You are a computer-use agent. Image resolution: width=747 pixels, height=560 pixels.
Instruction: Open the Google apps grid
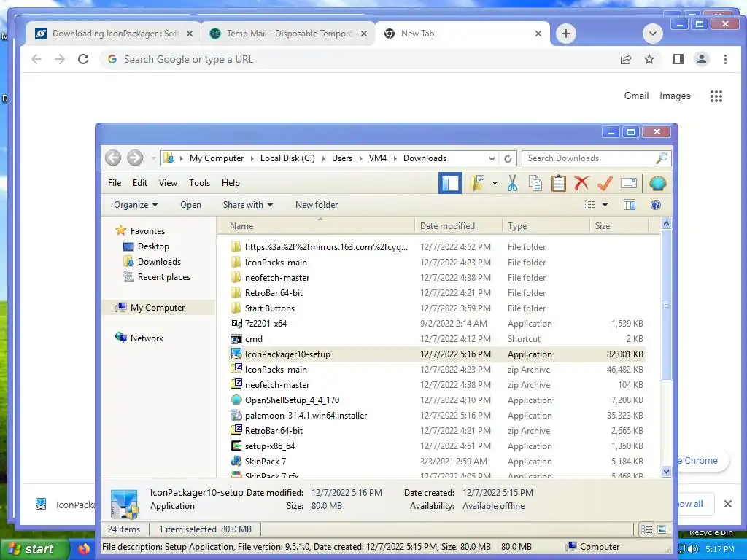tap(716, 96)
